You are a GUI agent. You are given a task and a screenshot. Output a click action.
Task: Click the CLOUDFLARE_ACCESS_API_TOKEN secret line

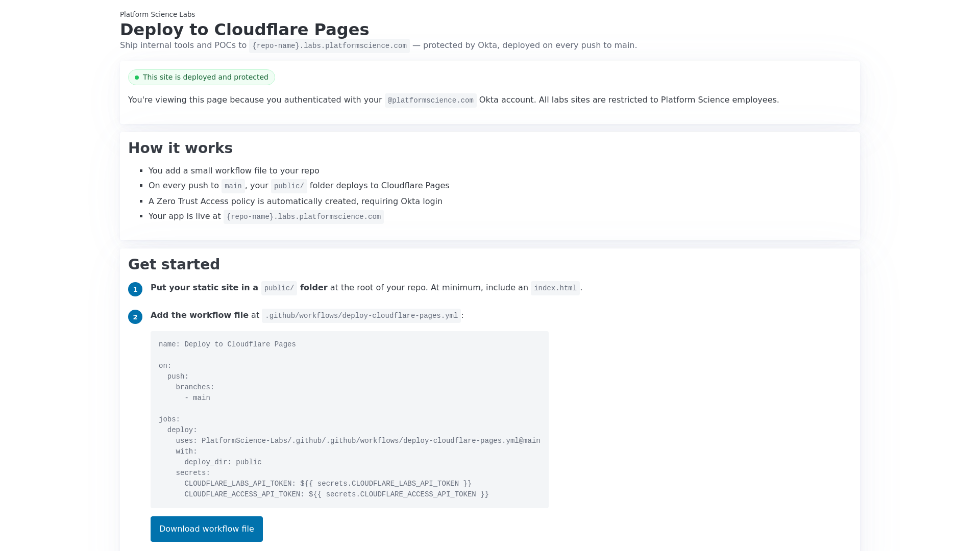coord(336,494)
